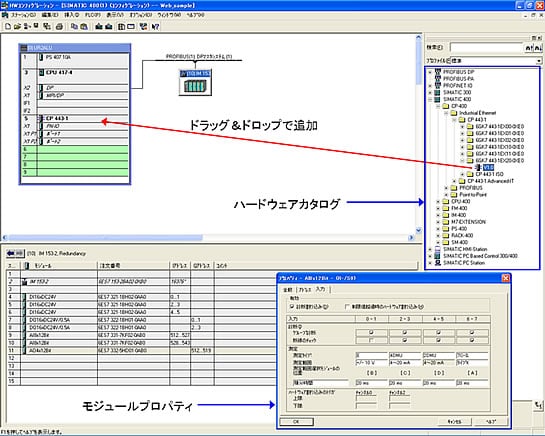Image resolution: width=545 pixels, height=436 pixels.
Task: Switch to the Addresses tab in properties dialog
Action: coord(304,290)
